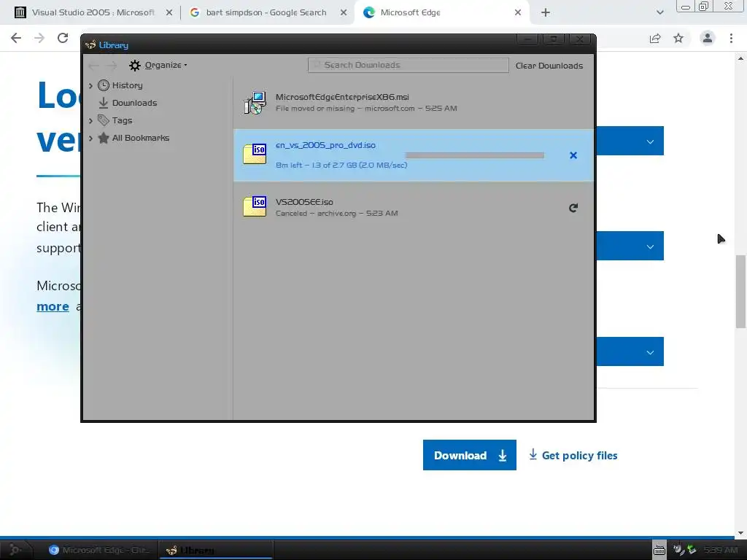Select the VS2005EE.iso file name

pyautogui.click(x=304, y=203)
